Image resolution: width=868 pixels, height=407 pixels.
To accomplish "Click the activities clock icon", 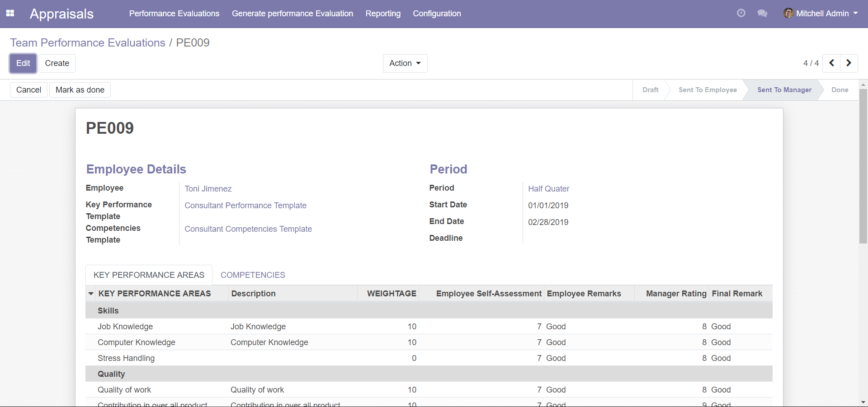I will pyautogui.click(x=741, y=13).
